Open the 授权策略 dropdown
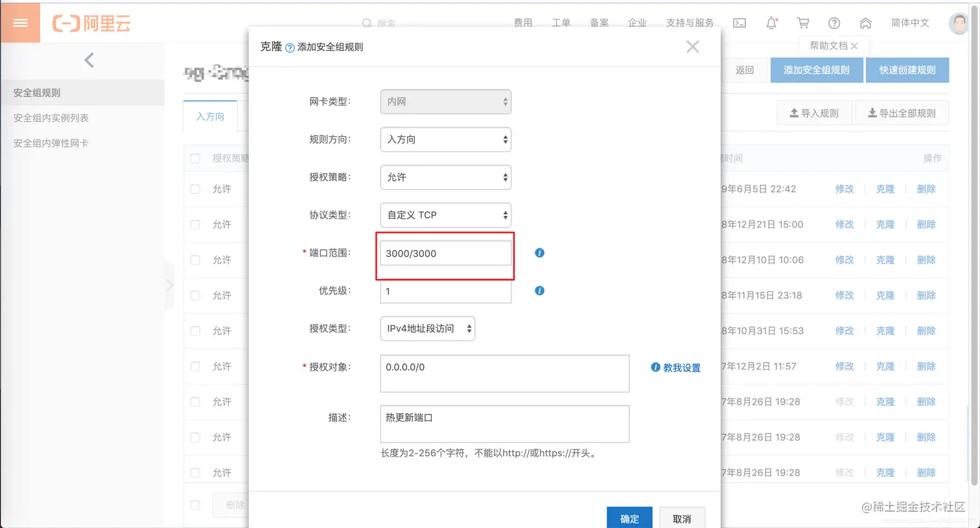The width and height of the screenshot is (980, 528). pyautogui.click(x=446, y=177)
